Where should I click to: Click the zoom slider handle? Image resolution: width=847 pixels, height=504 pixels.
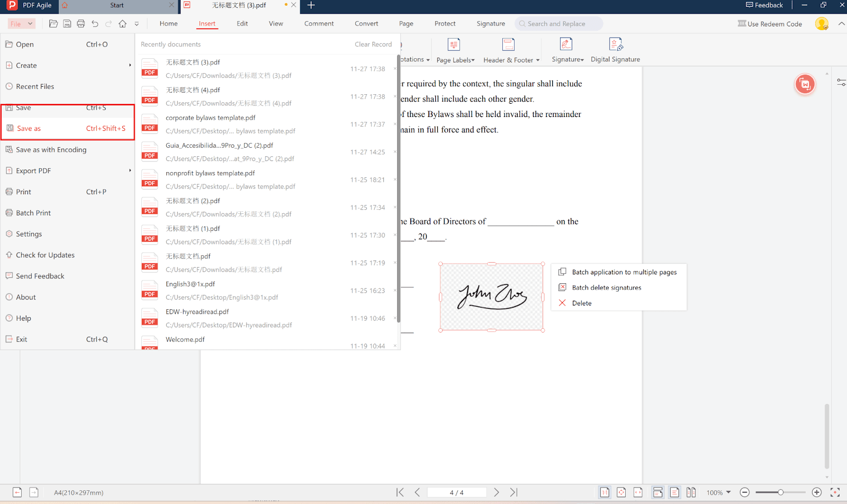click(780, 492)
